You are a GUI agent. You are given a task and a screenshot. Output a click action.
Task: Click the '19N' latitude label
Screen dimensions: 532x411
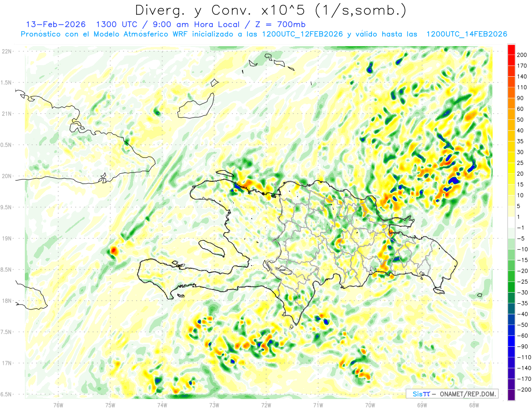pos(7,239)
